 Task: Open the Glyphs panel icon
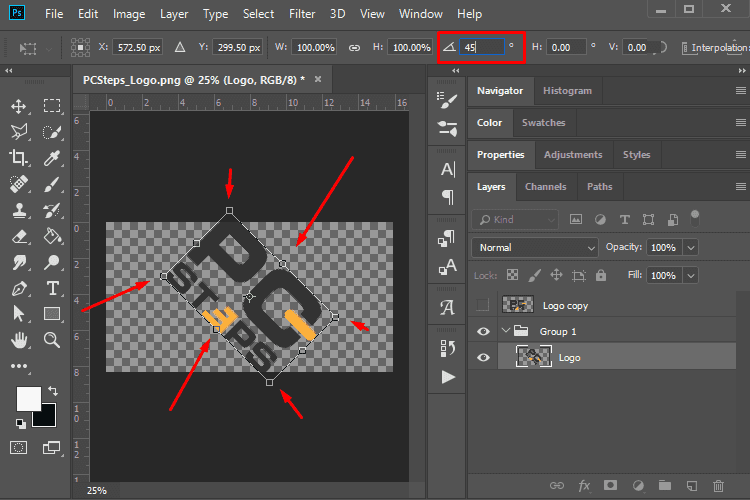tap(447, 307)
